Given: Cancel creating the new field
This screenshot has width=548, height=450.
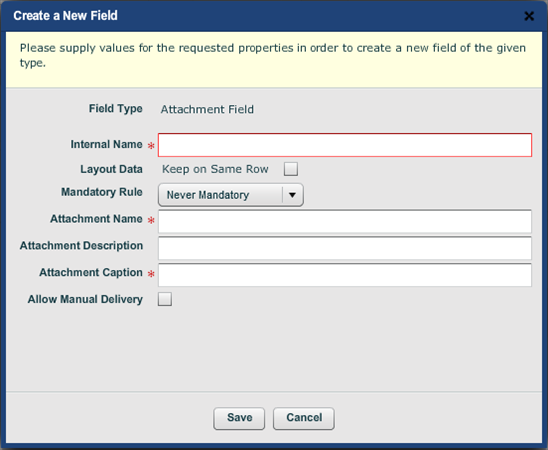Looking at the screenshot, I should coord(304,418).
